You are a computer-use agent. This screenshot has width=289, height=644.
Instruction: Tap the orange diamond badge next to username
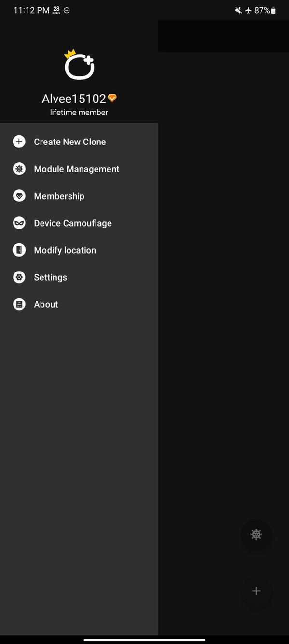pyautogui.click(x=112, y=98)
